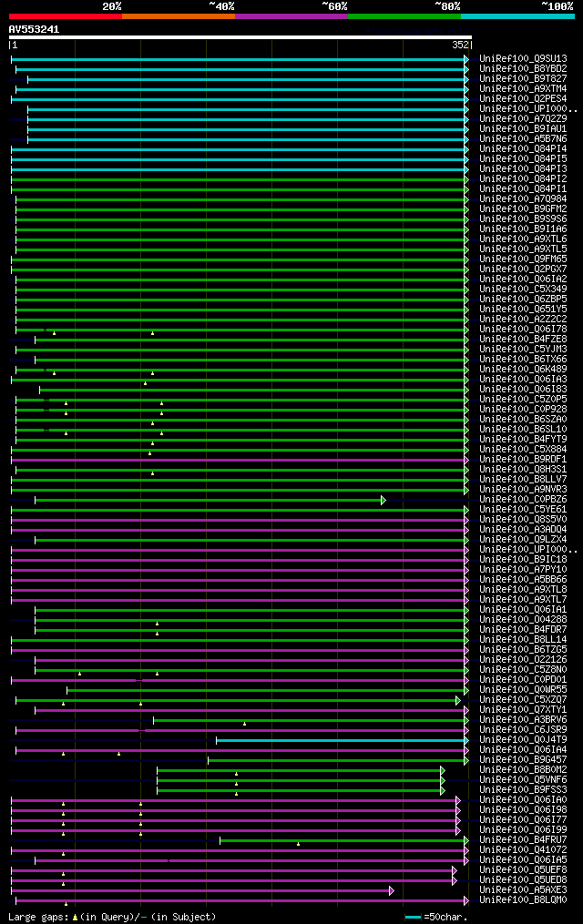Select the UniRef100_B4FZE8 label

(x=523, y=340)
